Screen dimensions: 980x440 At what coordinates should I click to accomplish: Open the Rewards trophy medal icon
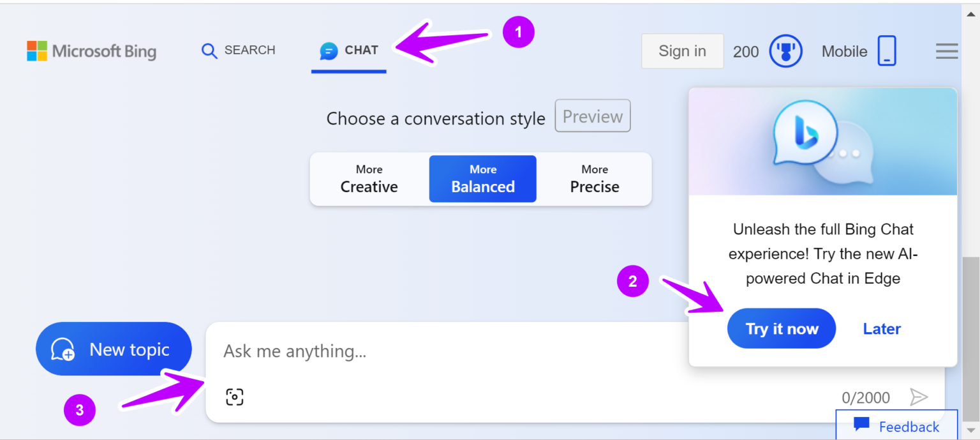click(x=785, y=51)
